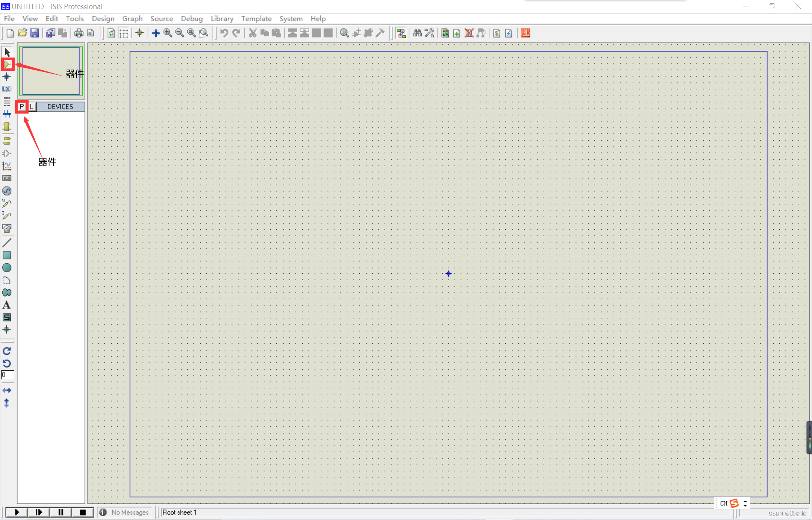Image resolution: width=812 pixels, height=520 pixels.
Task: Open the ARES netlist transfer icon
Action: click(x=526, y=33)
